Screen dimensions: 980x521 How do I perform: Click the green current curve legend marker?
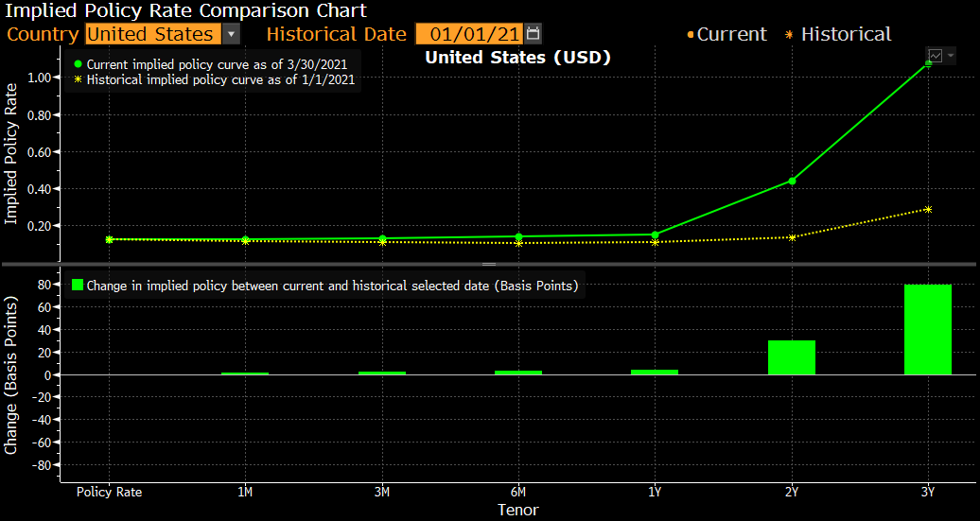coord(79,64)
